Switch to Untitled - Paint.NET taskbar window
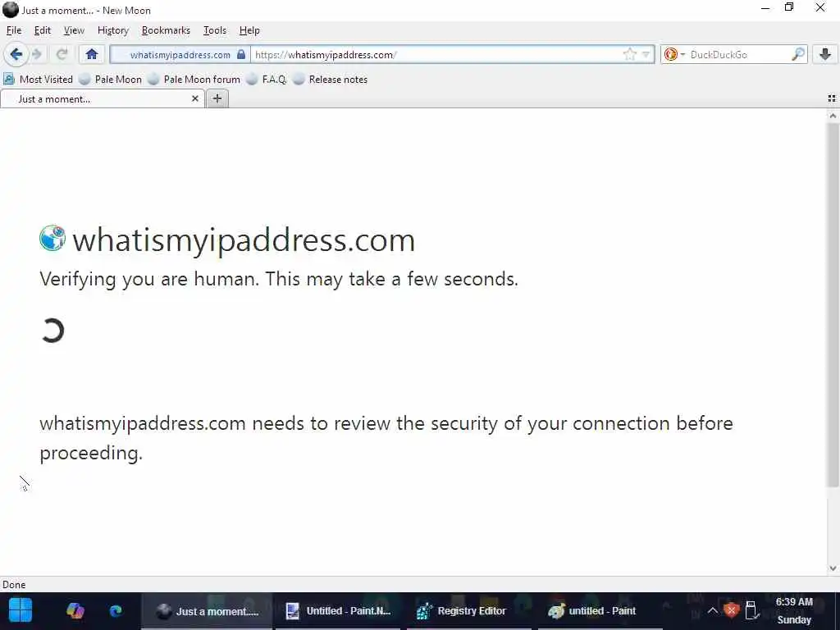Image resolution: width=840 pixels, height=630 pixels. [x=337, y=610]
